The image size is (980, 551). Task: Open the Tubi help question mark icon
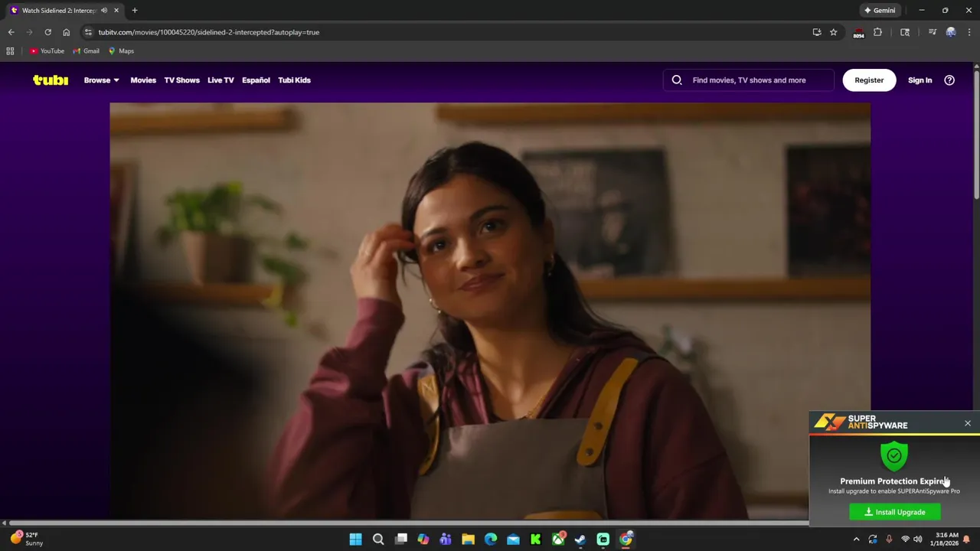[949, 80]
